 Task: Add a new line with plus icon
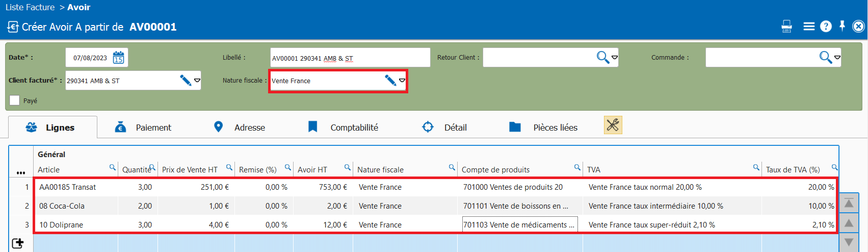pyautogui.click(x=18, y=243)
